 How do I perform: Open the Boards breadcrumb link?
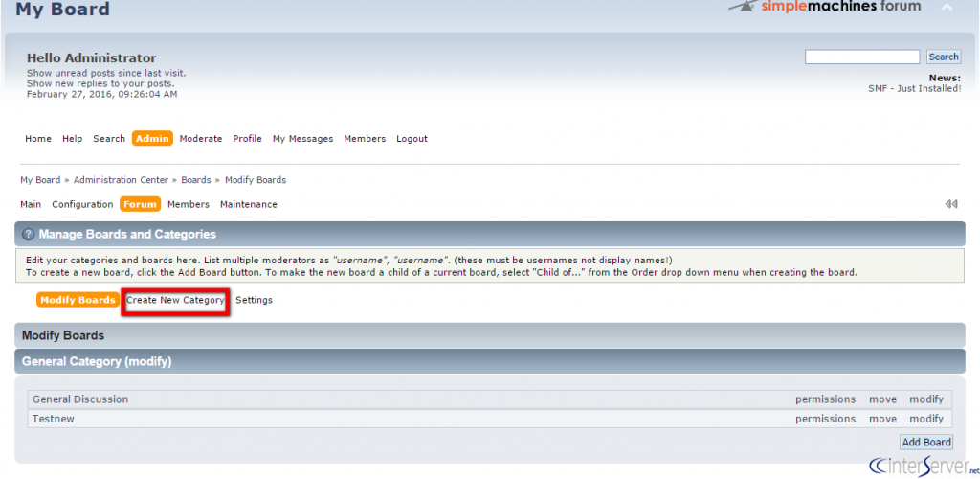point(196,180)
